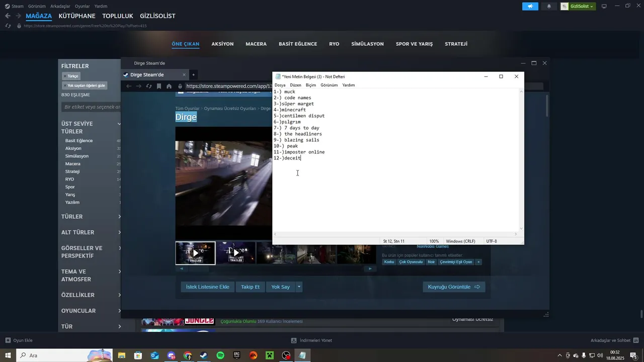Show hidden system tray icons

coord(559,355)
